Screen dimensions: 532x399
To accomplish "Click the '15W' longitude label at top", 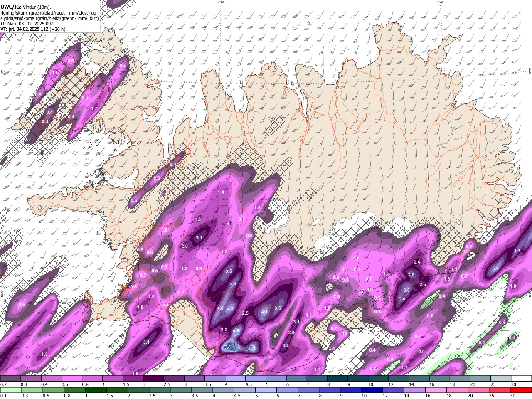I will pyautogui.click(x=440, y=2).
